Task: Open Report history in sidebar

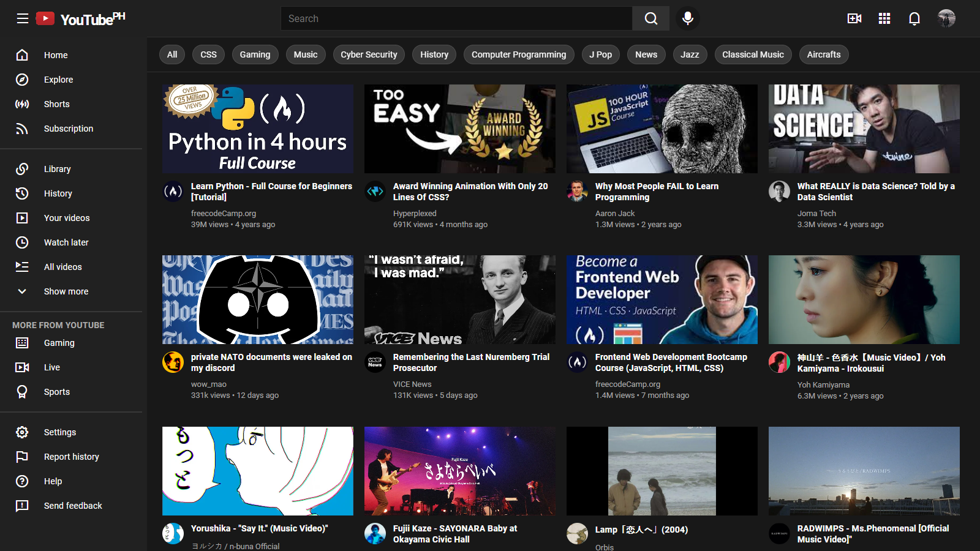Action: (71, 457)
